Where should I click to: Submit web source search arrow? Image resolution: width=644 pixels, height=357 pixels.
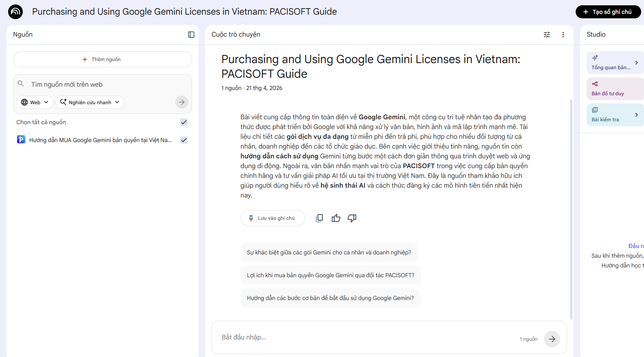pos(182,102)
